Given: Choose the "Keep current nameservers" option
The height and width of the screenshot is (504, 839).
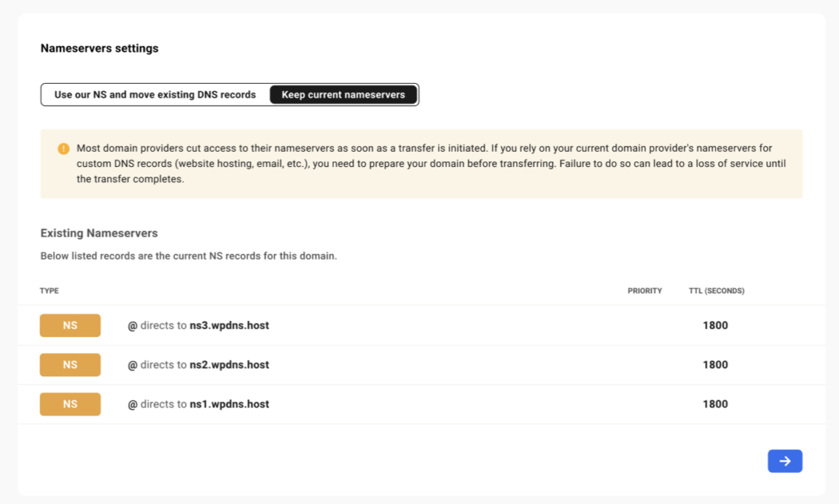Looking at the screenshot, I should (x=344, y=94).
